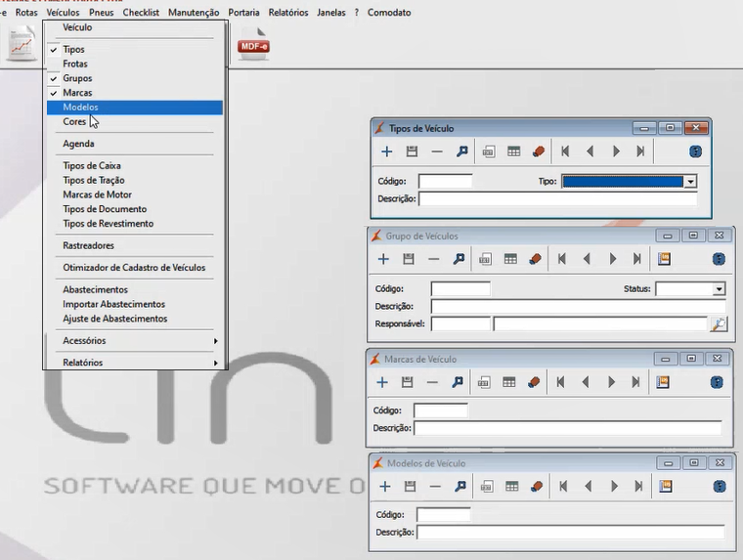Screen dimensions: 743x560
Task: Delete record in Tipos de Veículo window
Action: click(x=437, y=151)
